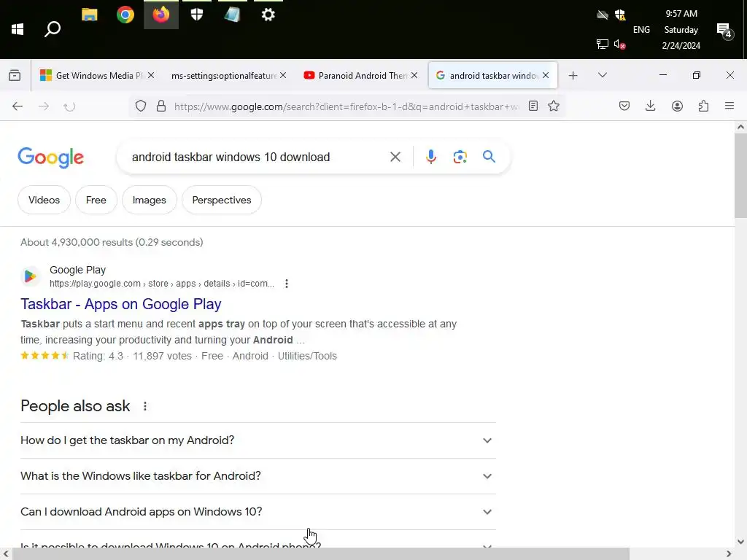747x560 pixels.
Task: Select the Firefox taskbar icon
Action: [x=161, y=15]
